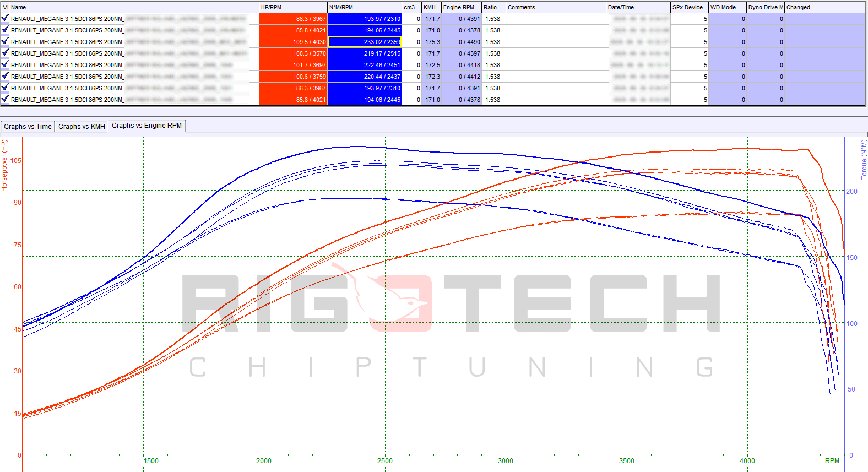Click the 0 / 4397 Engine RPM cell

point(462,53)
